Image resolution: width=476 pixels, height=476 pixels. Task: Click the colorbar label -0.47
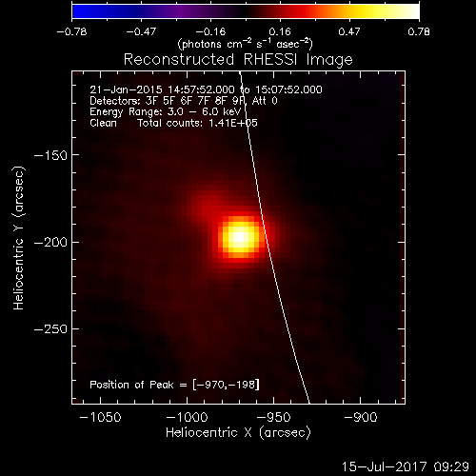pyautogui.click(x=141, y=31)
